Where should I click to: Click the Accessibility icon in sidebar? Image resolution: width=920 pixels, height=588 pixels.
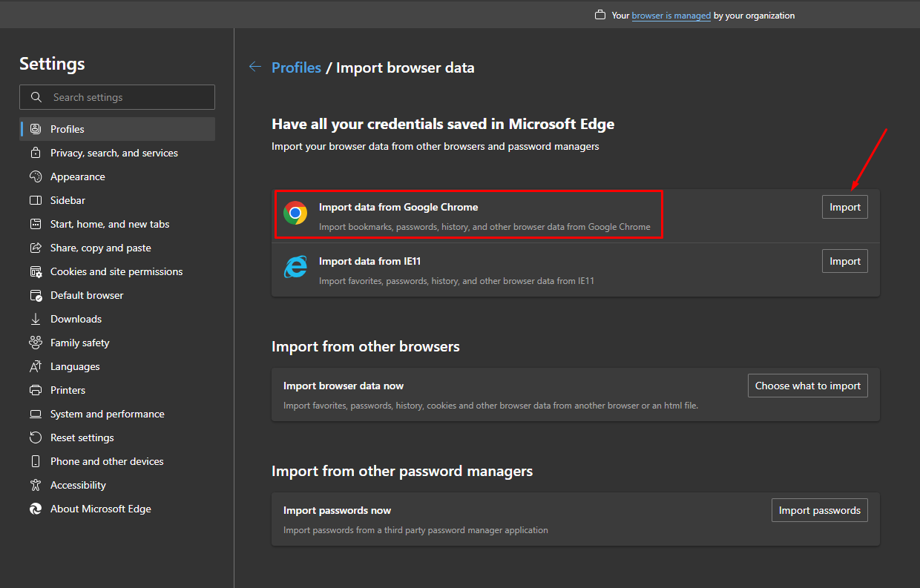[35, 485]
